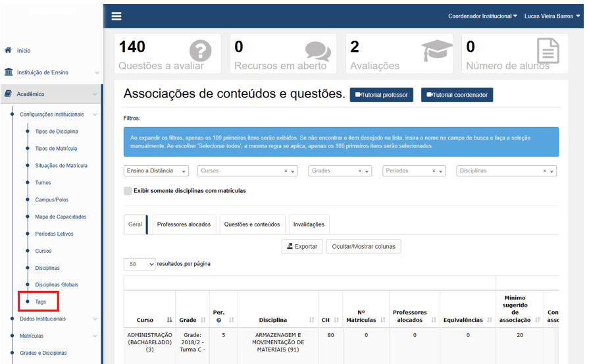The image size is (589, 364).
Task: Open Períodos Letivos in sidebar
Action: click(x=55, y=234)
